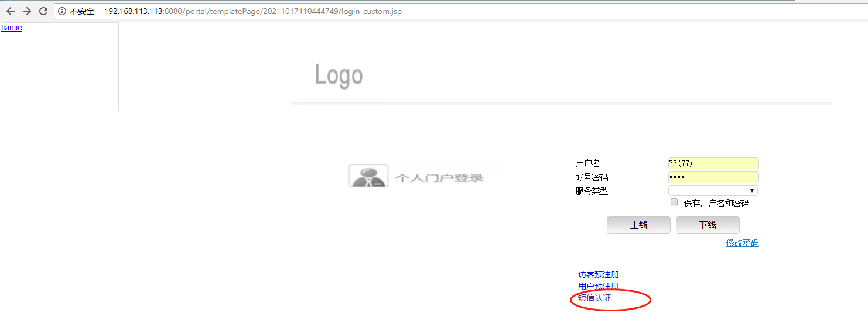The height and width of the screenshot is (323, 868).
Task: Reload the page with the refresh icon
Action: tap(43, 11)
